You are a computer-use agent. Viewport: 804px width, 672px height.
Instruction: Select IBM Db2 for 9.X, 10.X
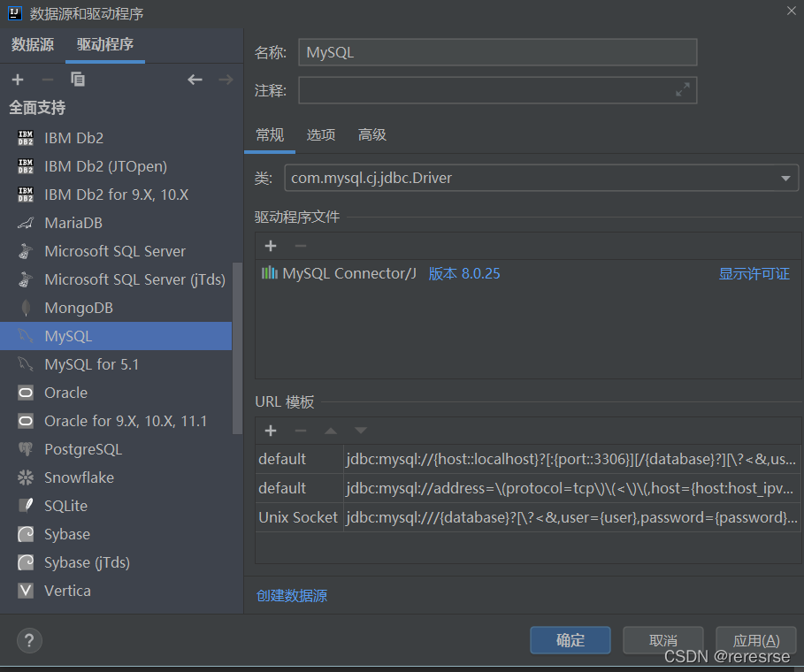117,195
